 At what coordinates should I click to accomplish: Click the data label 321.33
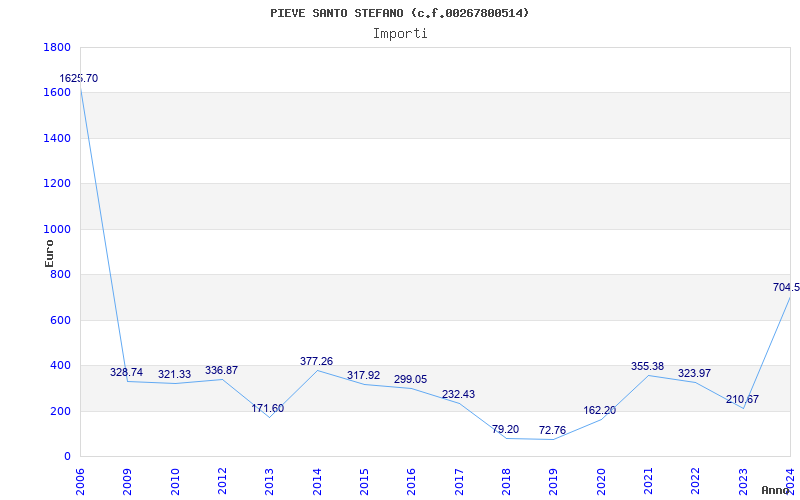point(174,374)
